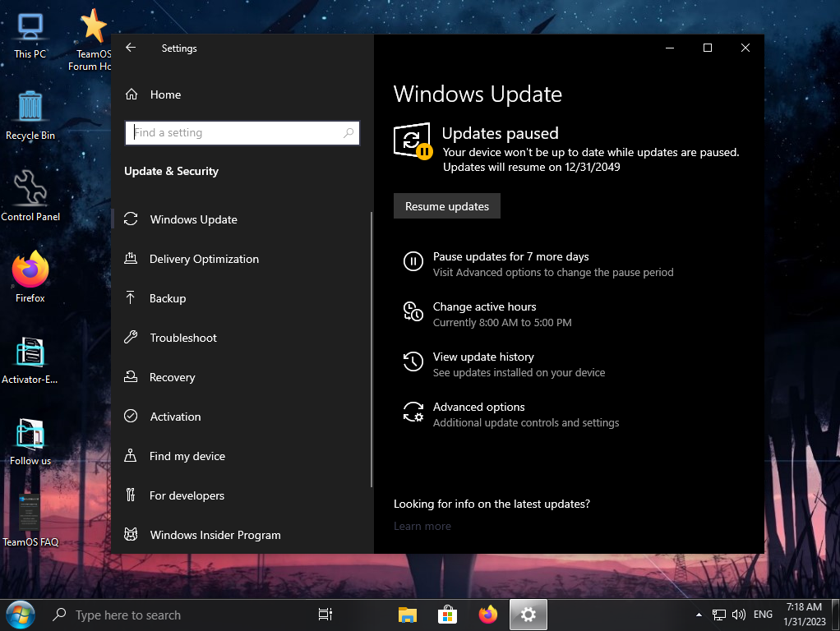This screenshot has height=631, width=840.
Task: Click the Backup upload-arrow icon
Action: pyautogui.click(x=130, y=297)
